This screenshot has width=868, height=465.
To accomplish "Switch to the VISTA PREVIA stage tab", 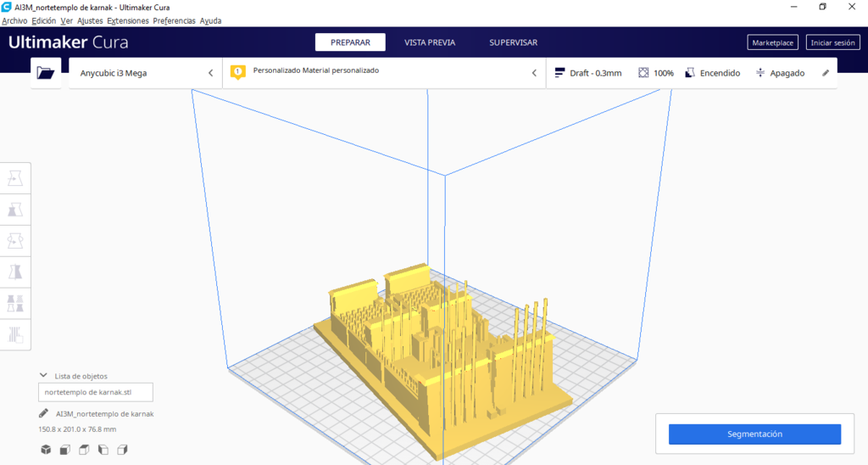I will click(430, 42).
